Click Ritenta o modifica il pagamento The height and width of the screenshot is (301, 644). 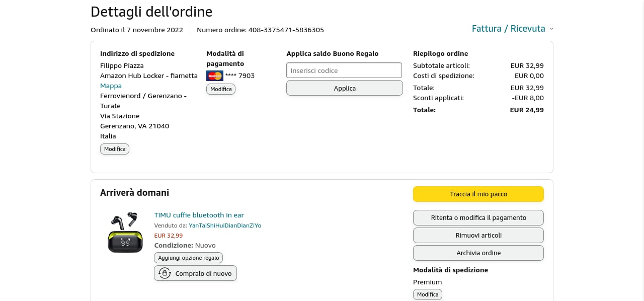(478, 218)
